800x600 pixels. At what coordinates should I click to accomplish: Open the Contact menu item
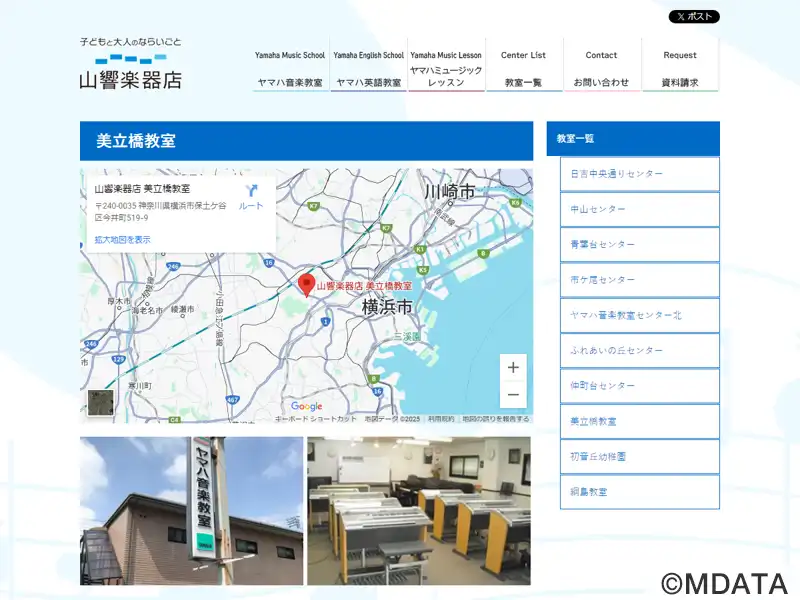(602, 65)
